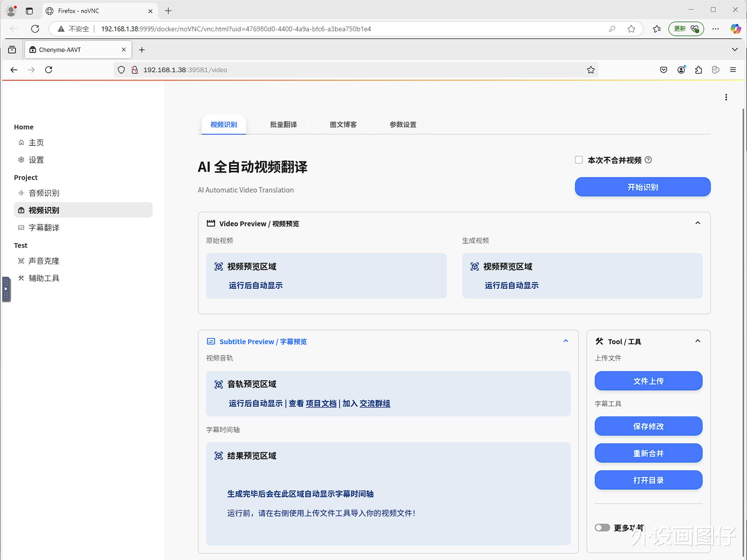
Task: Click the help icon beside 本次不合并视频
Action: click(648, 160)
